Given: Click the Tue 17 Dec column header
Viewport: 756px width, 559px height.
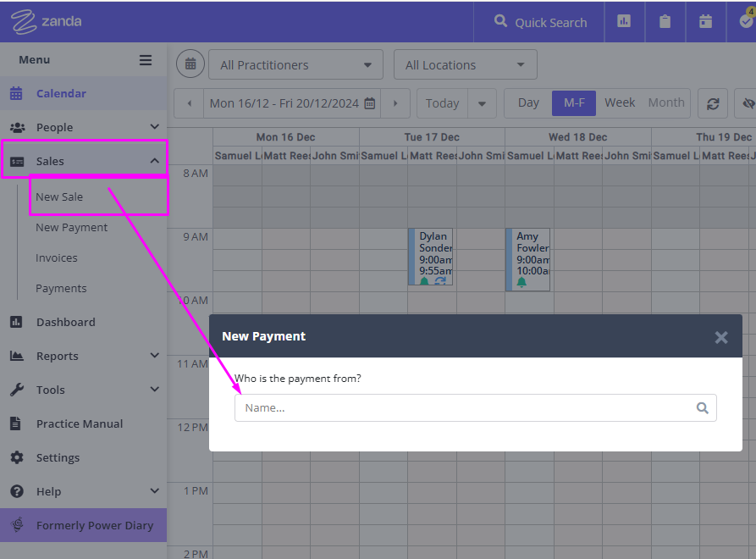Looking at the screenshot, I should (432, 137).
